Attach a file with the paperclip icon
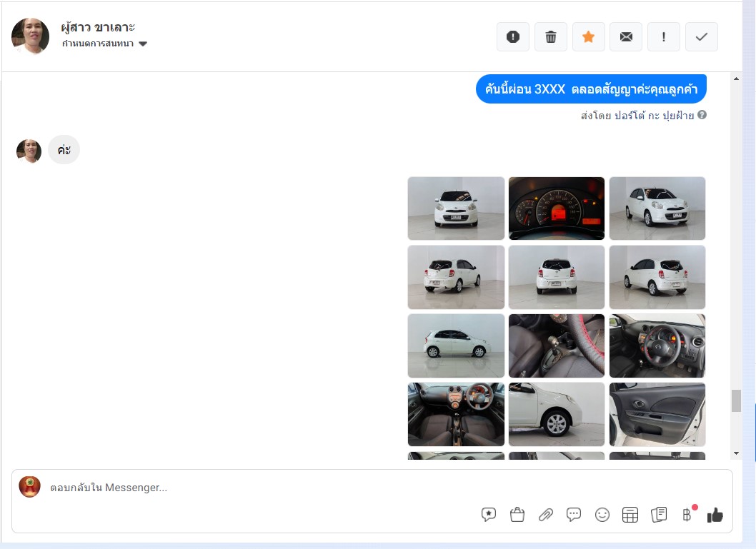This screenshot has width=756, height=549. click(546, 515)
